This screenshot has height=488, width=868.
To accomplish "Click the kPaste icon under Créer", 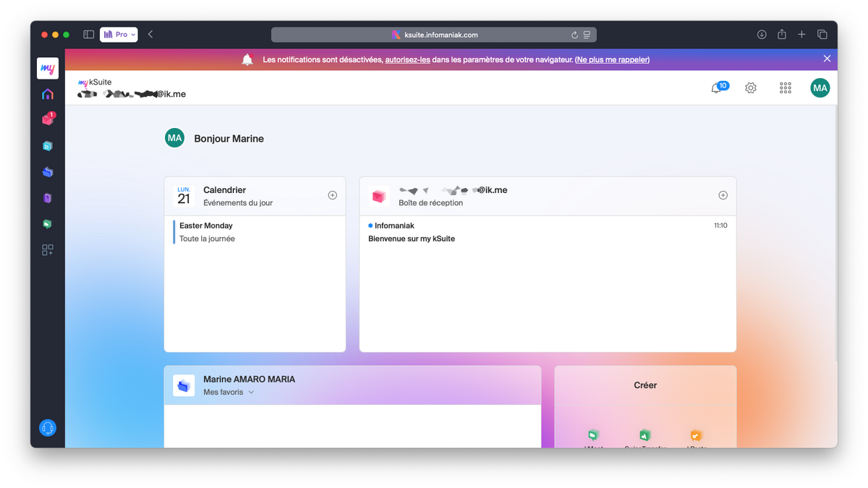I will [696, 435].
